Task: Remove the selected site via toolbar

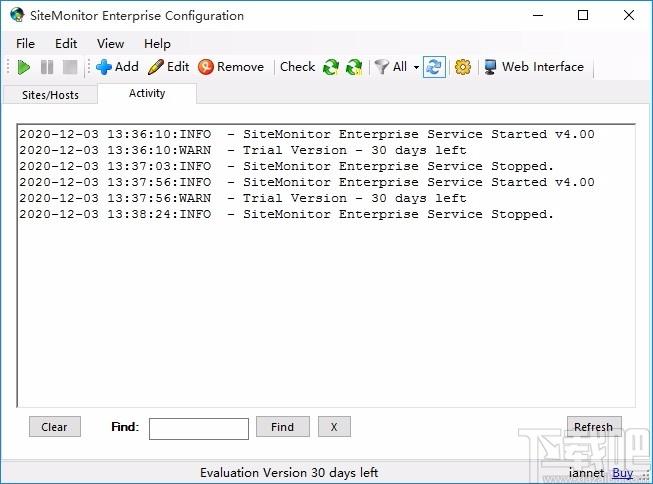Action: click(231, 67)
